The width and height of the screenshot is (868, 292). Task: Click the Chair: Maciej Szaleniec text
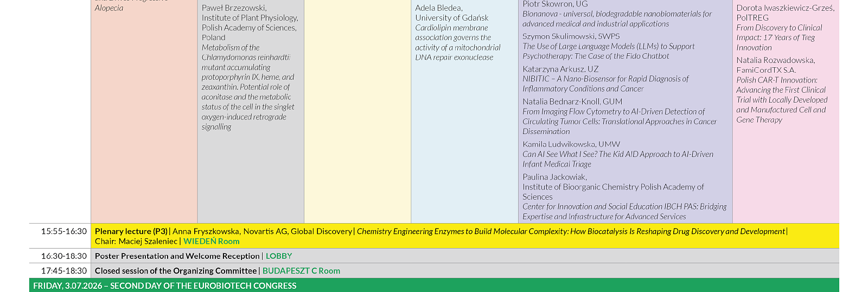pyautogui.click(x=136, y=242)
